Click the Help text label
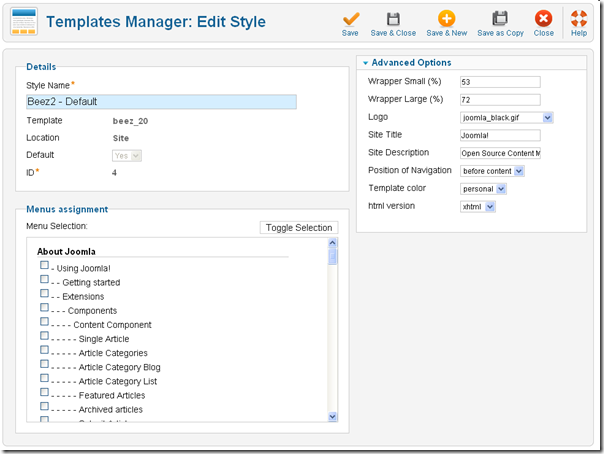Image resolution: width=604 pixels, height=454 pixels. [579, 33]
